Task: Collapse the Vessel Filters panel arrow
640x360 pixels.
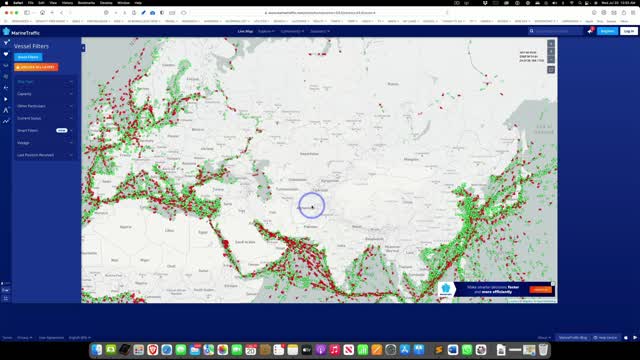Action: [83, 48]
